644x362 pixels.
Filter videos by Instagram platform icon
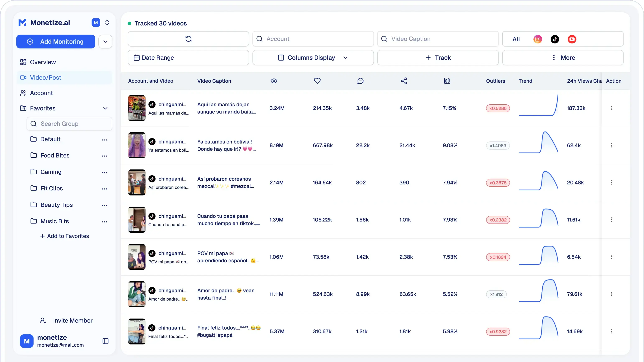click(537, 39)
